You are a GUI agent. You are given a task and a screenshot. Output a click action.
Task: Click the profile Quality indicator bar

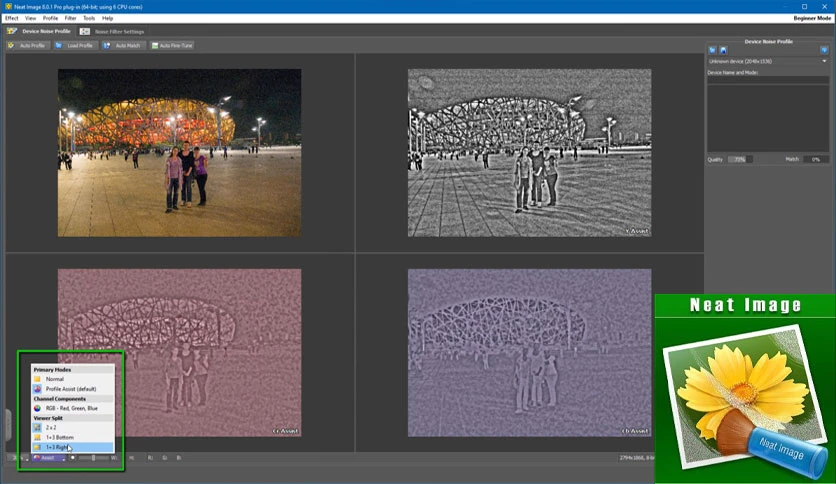(x=741, y=159)
